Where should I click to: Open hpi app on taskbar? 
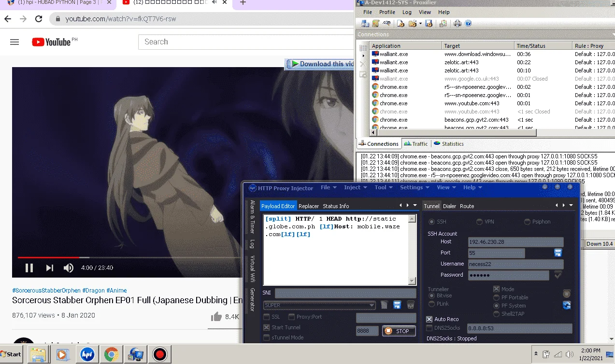pos(87,354)
